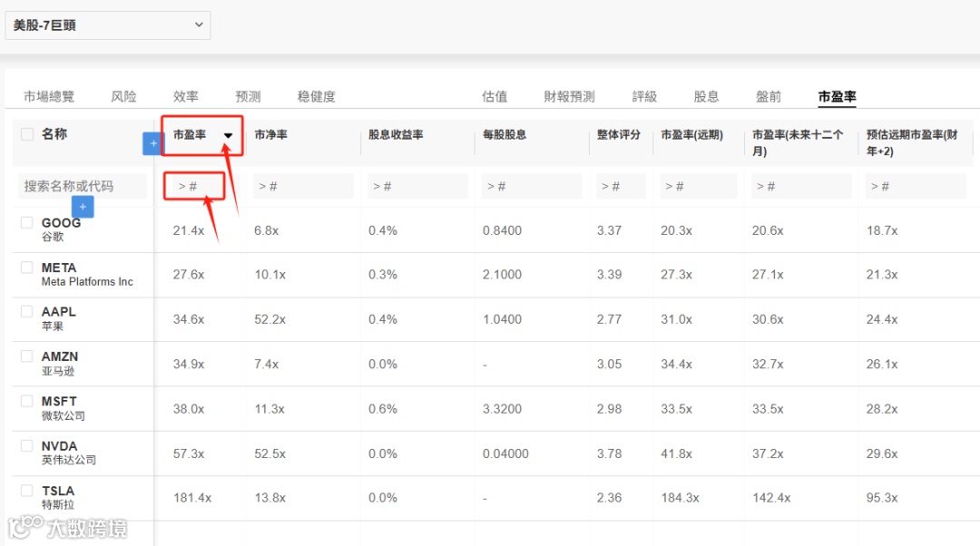Open the MSFT 微软公司 stock link
The height and width of the screenshot is (546, 980).
[63, 408]
